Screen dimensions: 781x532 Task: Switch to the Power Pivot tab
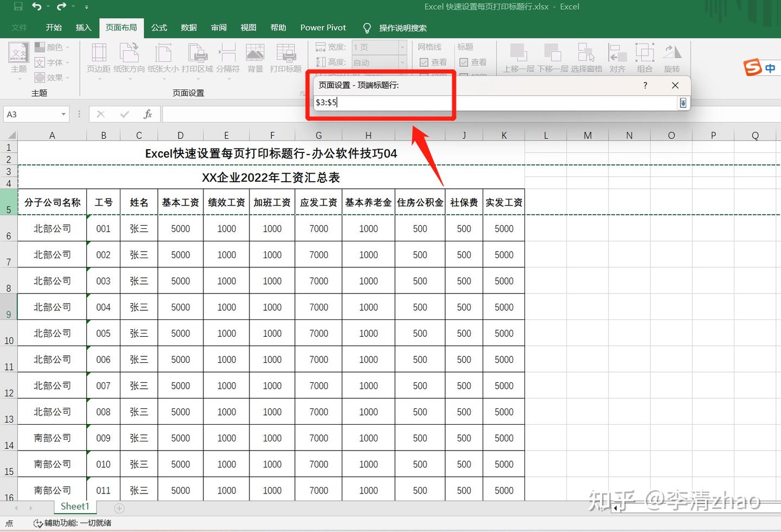pos(323,28)
